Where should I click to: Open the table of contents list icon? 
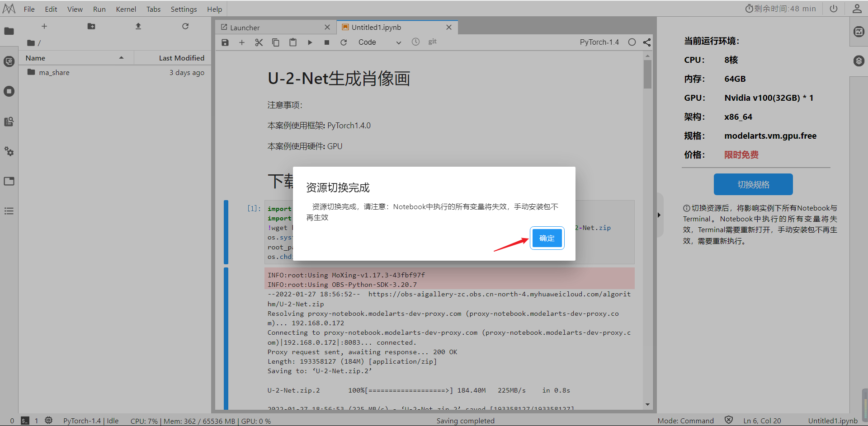tap(9, 211)
